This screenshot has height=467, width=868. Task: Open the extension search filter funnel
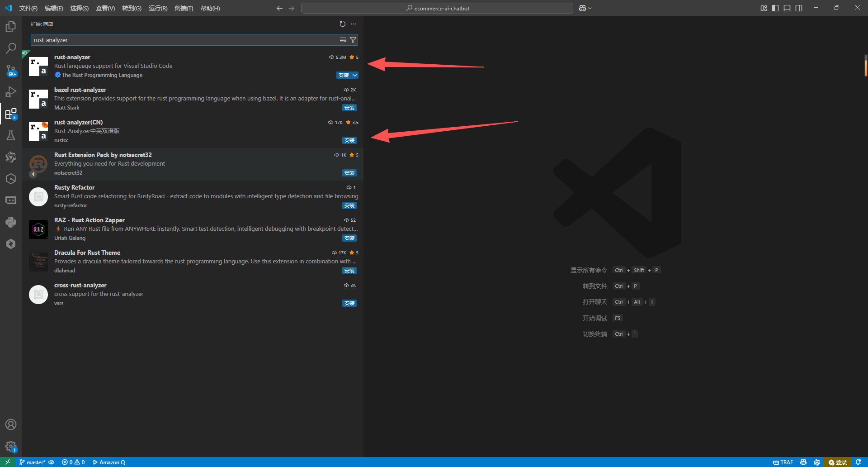[x=353, y=40]
